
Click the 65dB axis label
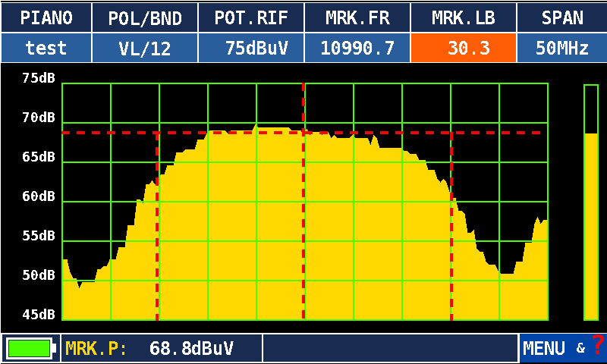[39, 157]
